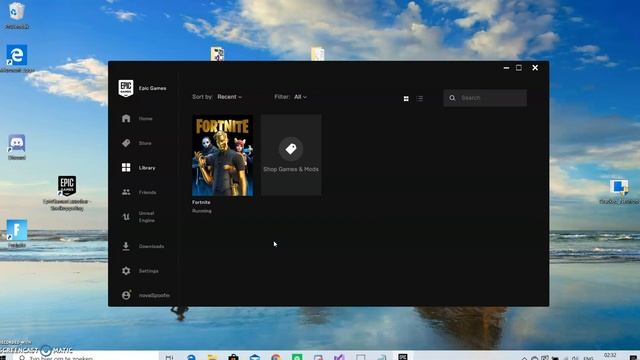Open the desktop shortcut at right edge
Viewport: 640px width, 360px height.
(x=619, y=191)
